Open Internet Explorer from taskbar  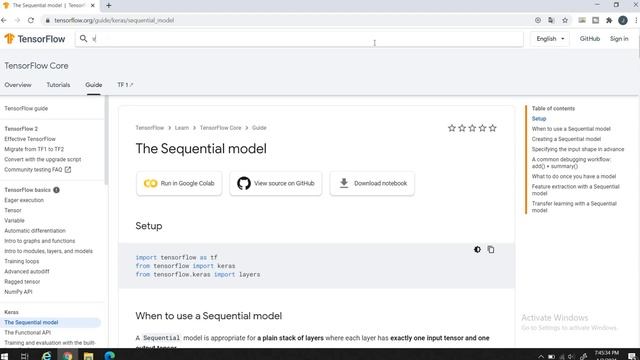47,356
